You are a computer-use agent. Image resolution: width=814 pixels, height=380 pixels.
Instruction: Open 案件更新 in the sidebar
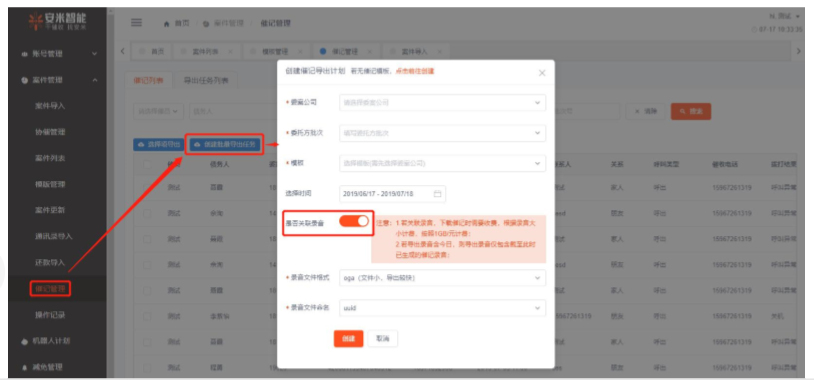(50, 210)
